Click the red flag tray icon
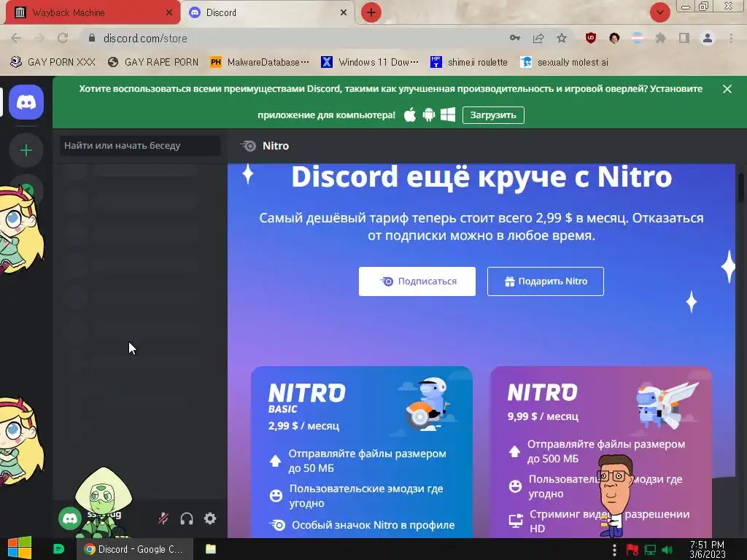747x560 pixels. click(632, 550)
